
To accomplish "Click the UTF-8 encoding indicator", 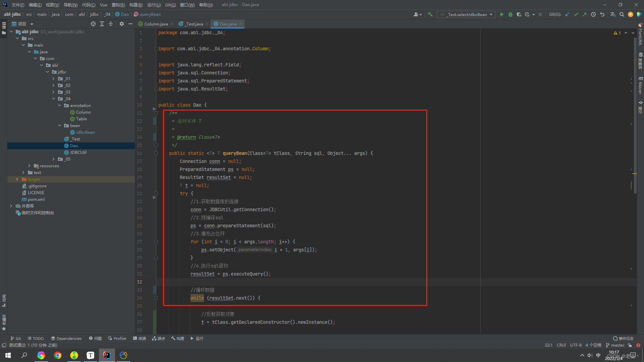I will 576,345.
